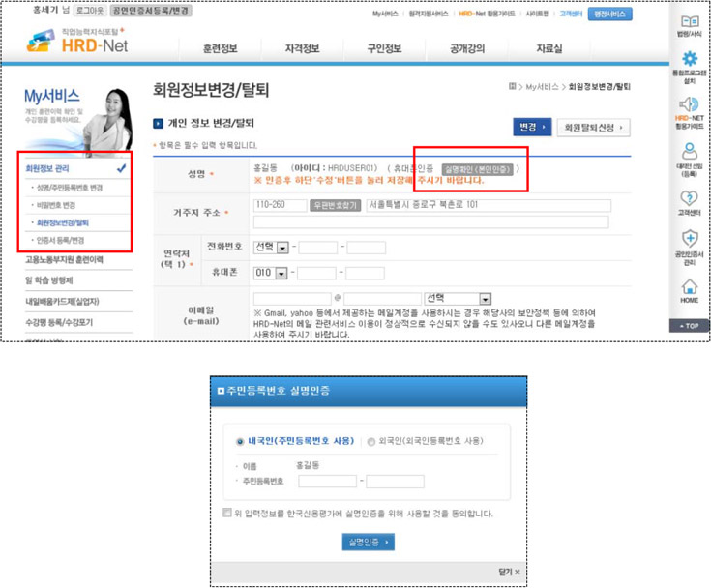Click the 공인인증서 관리 shield icon
Screen dimensions: 711x588
[690, 240]
